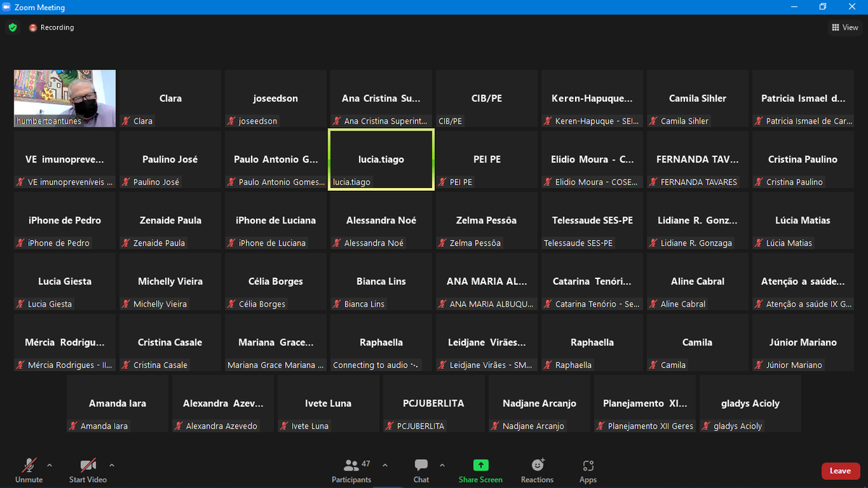This screenshot has width=868, height=488.
Task: Click the muted mic icon on Zelma Pessôa's tile
Action: (443, 243)
